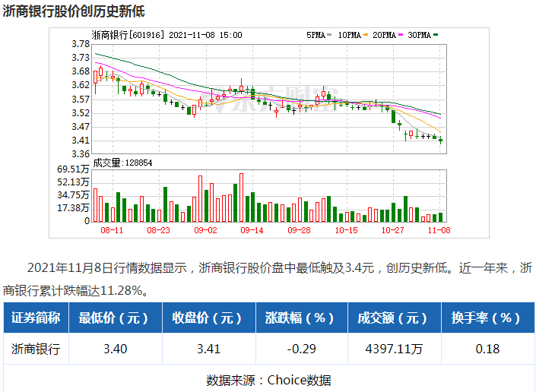This screenshot has height=392, width=536.
Task: Click the 3.78 price axis label
Action: pyautogui.click(x=81, y=44)
